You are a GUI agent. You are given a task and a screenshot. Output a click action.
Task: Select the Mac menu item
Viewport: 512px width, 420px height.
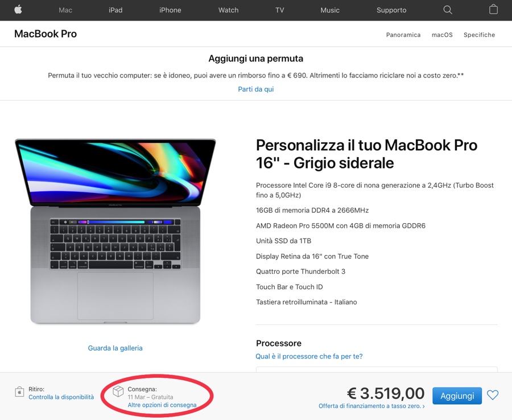pos(65,10)
